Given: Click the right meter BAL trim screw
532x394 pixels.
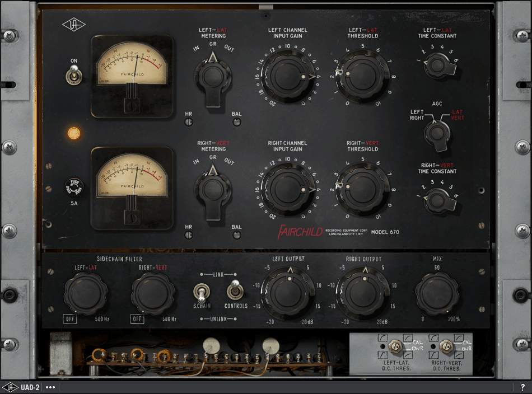Looking at the screenshot, I should click(237, 235).
